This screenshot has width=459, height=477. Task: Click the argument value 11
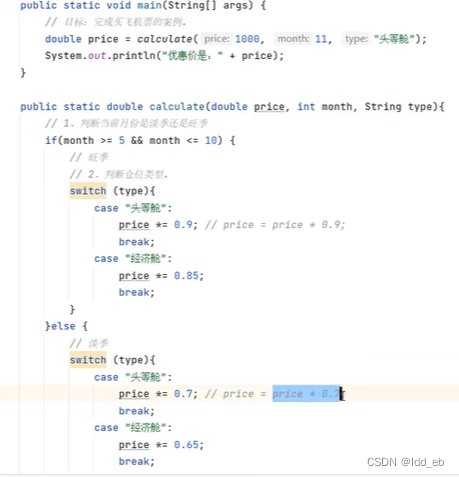[321, 39]
